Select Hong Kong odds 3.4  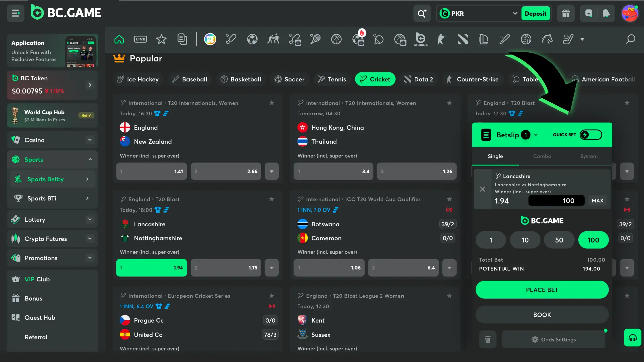pyautogui.click(x=333, y=171)
